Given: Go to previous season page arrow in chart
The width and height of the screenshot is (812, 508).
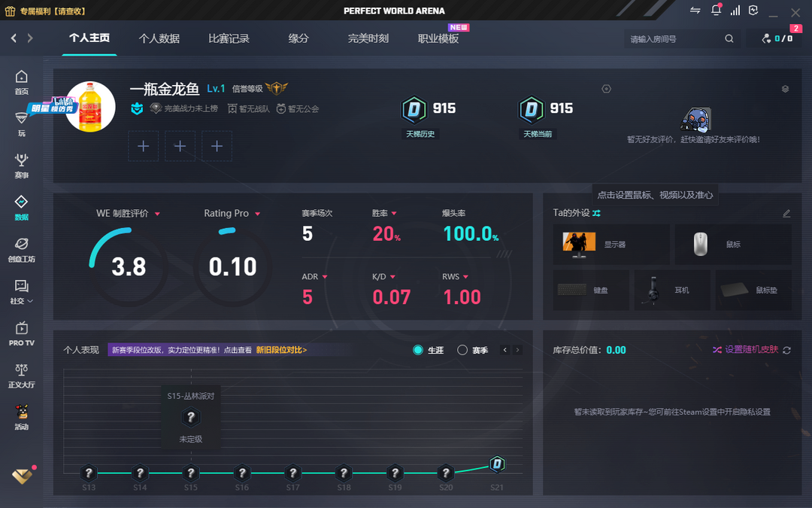Looking at the screenshot, I should point(505,350).
